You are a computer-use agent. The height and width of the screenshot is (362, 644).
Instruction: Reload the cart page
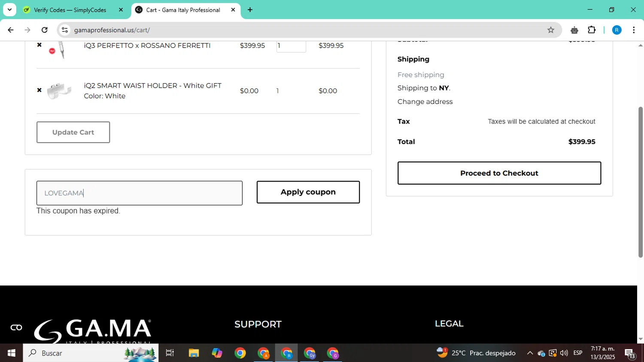[45, 30]
